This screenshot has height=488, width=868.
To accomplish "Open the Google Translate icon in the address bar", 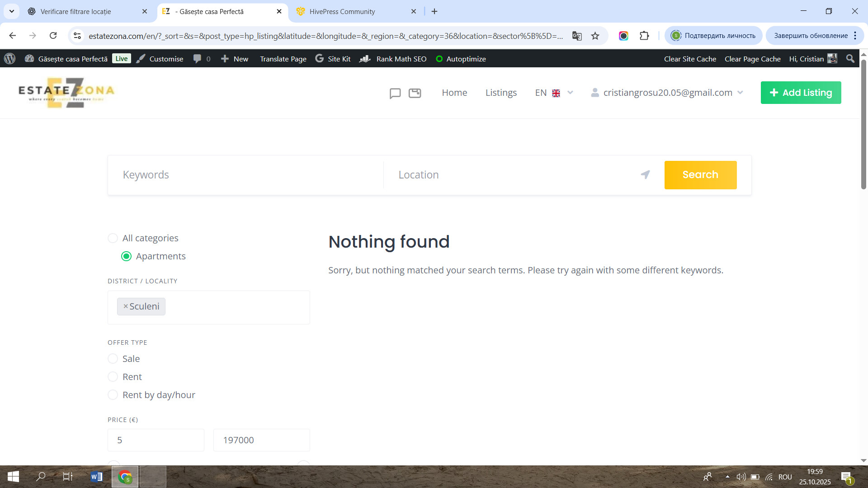I will click(x=577, y=36).
